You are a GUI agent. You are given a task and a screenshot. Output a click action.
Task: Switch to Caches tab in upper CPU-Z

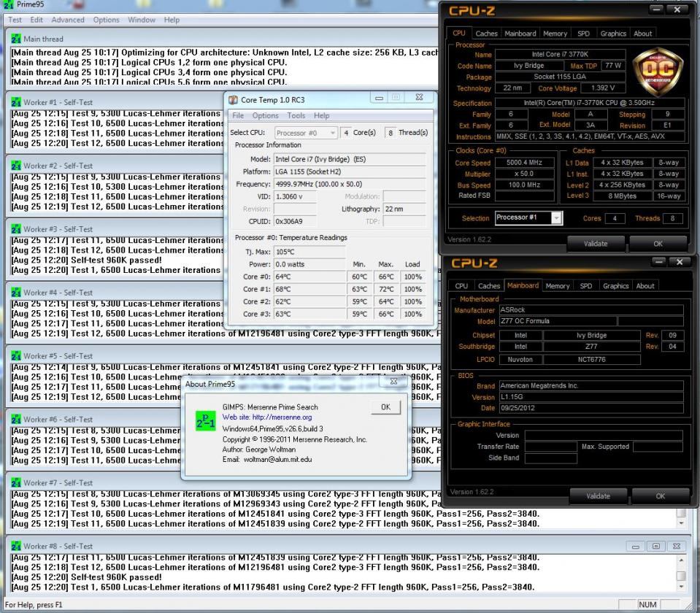coord(486,34)
